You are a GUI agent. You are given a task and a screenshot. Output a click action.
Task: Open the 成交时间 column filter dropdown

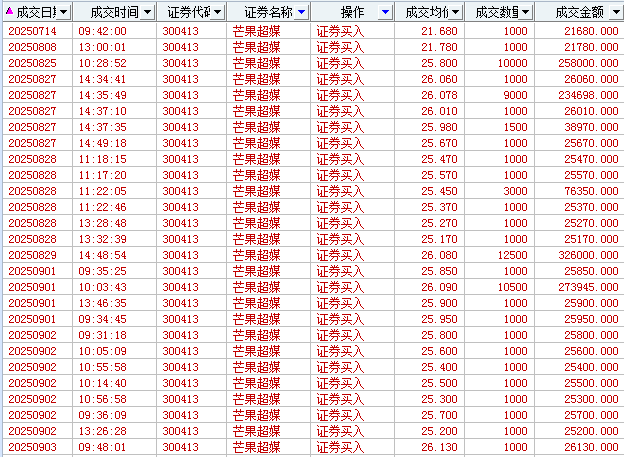(x=147, y=12)
